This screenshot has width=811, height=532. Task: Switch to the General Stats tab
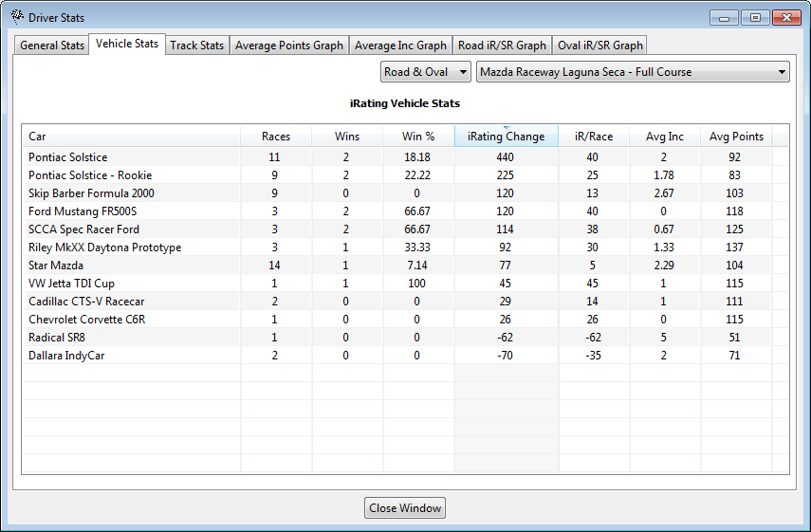click(52, 46)
